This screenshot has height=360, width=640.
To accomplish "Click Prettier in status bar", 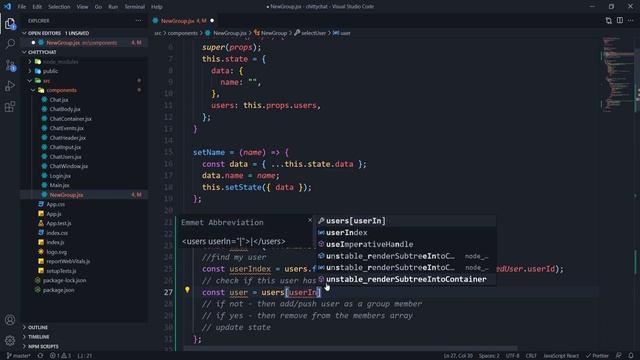I will pos(597,356).
